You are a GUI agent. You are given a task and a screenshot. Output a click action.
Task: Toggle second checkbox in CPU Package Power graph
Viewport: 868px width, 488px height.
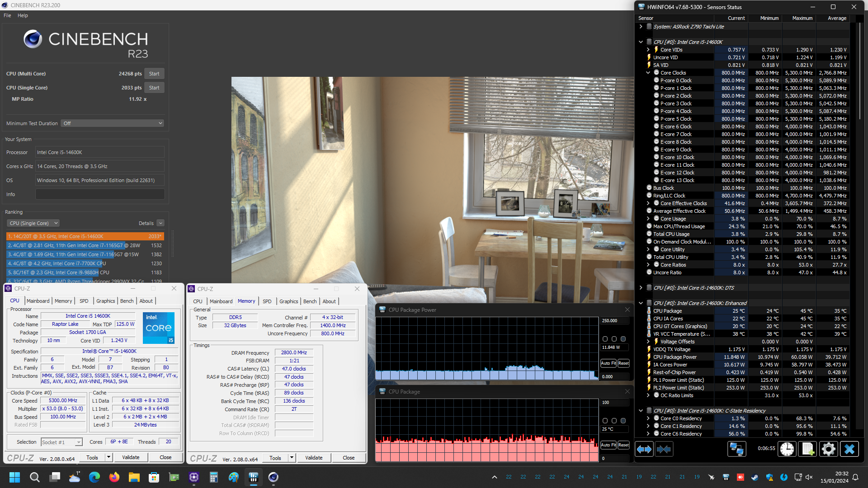614,339
